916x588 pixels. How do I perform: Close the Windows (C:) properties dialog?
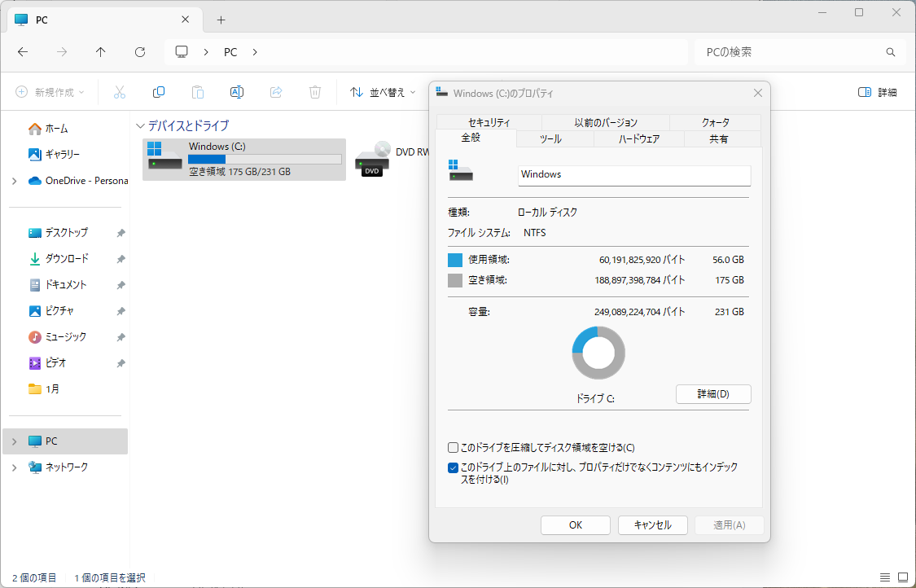click(758, 93)
